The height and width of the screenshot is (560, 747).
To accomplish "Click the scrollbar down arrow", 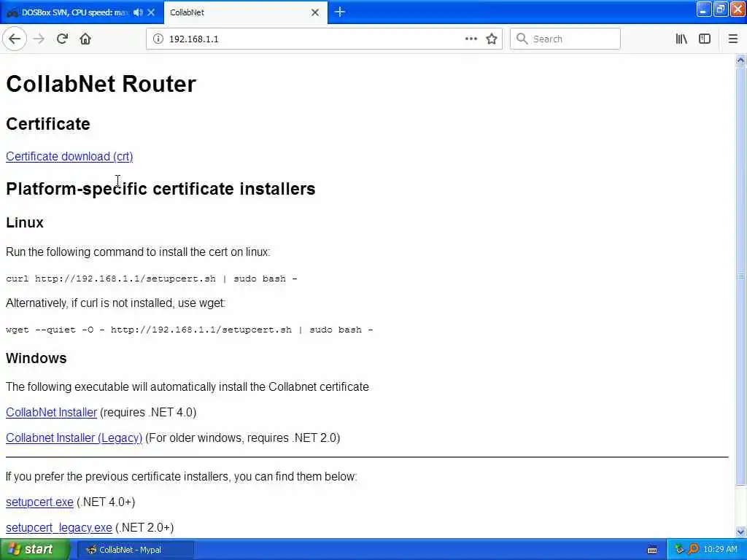I will click(x=740, y=532).
